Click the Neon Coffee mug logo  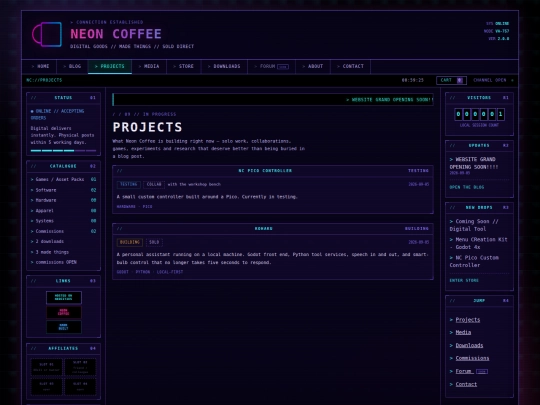click(x=47, y=34)
